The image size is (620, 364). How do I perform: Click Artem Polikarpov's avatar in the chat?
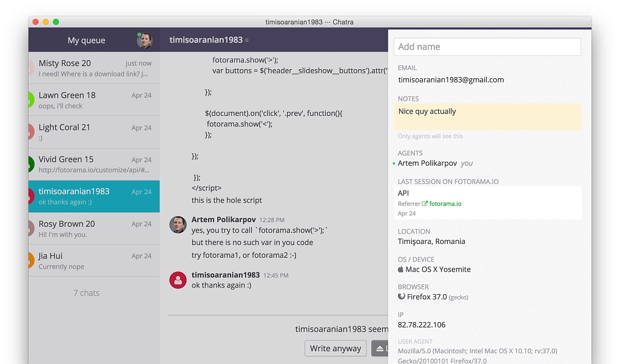click(x=178, y=224)
